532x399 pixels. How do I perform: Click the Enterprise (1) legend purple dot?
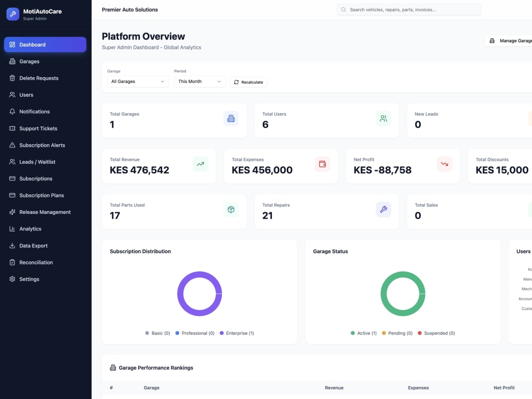tap(221, 333)
